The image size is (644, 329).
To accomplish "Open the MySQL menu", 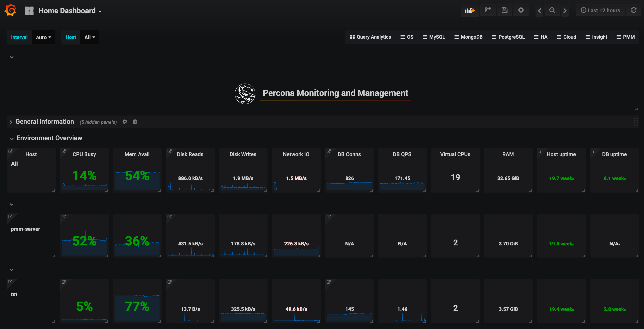I will pos(434,37).
